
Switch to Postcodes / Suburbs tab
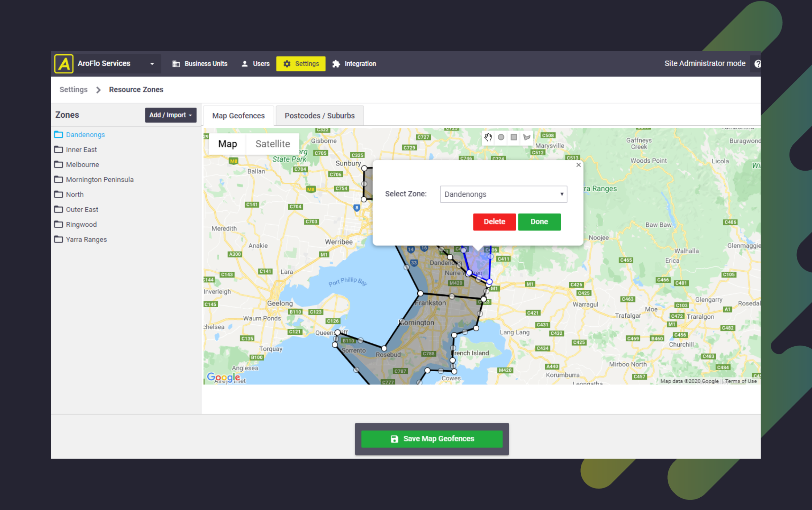click(320, 116)
